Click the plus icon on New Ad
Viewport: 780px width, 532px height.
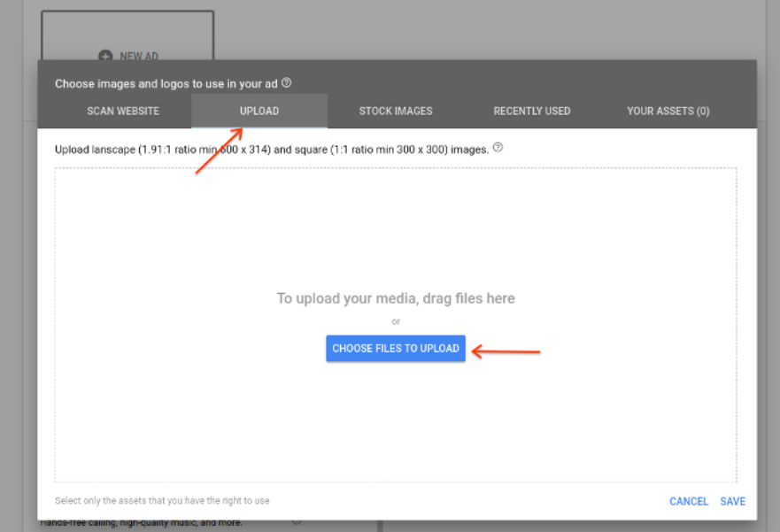[104, 56]
